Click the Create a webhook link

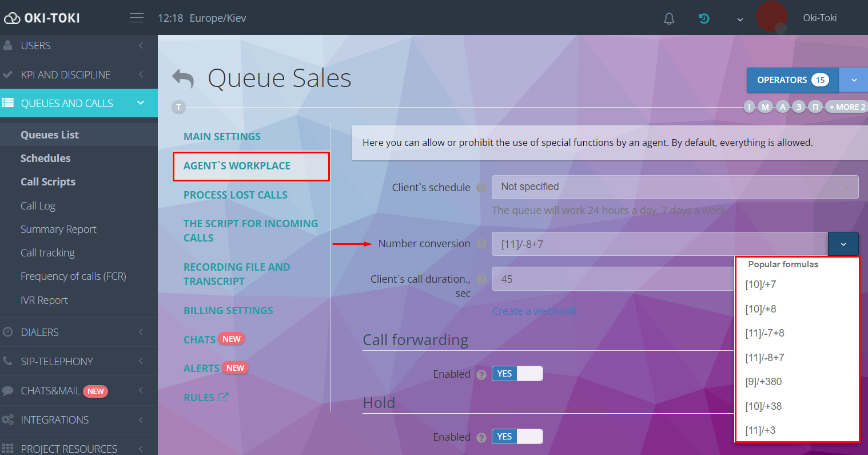(534, 311)
